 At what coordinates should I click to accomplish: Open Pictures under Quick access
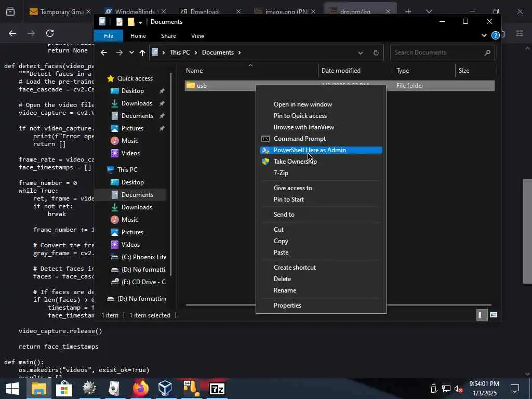tap(132, 128)
